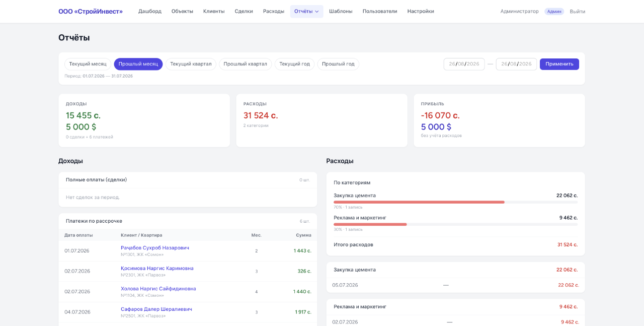Click the Дата оплаты column header
Image resolution: width=644 pixels, height=326 pixels.
(78, 235)
